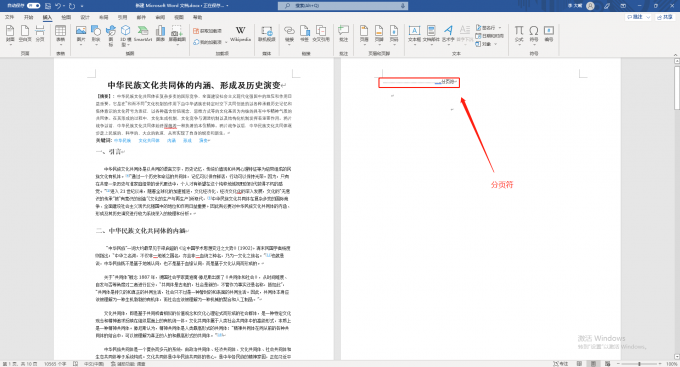The height and width of the screenshot is (367, 680).
Task: Open the 形状 (Shapes) gallery
Action: tap(96, 35)
